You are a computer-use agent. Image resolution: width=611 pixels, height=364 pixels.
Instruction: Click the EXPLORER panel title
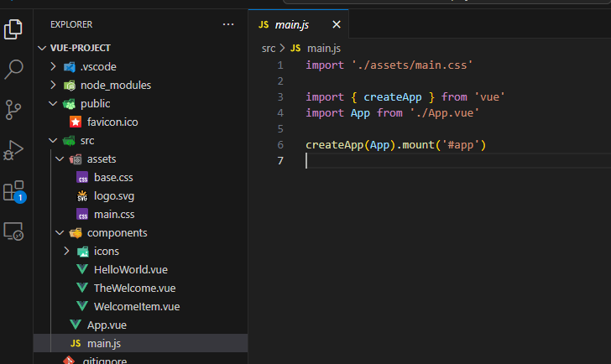pyautogui.click(x=71, y=24)
